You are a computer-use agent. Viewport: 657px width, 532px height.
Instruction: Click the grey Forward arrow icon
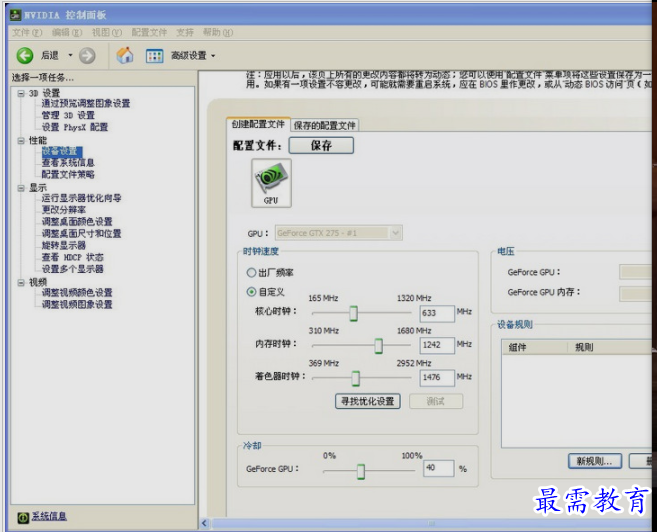pyautogui.click(x=87, y=55)
